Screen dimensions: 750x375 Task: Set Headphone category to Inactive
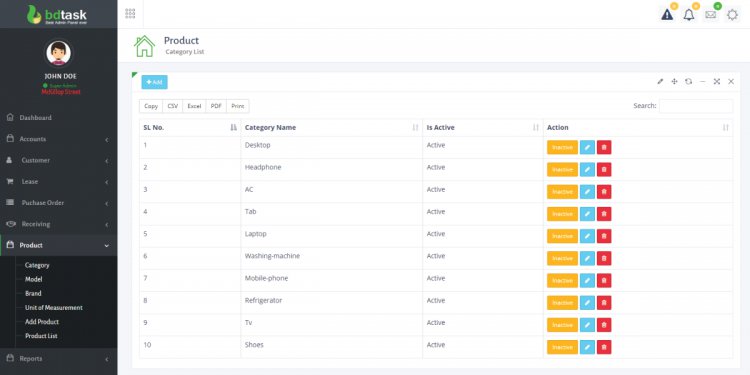[x=562, y=169]
